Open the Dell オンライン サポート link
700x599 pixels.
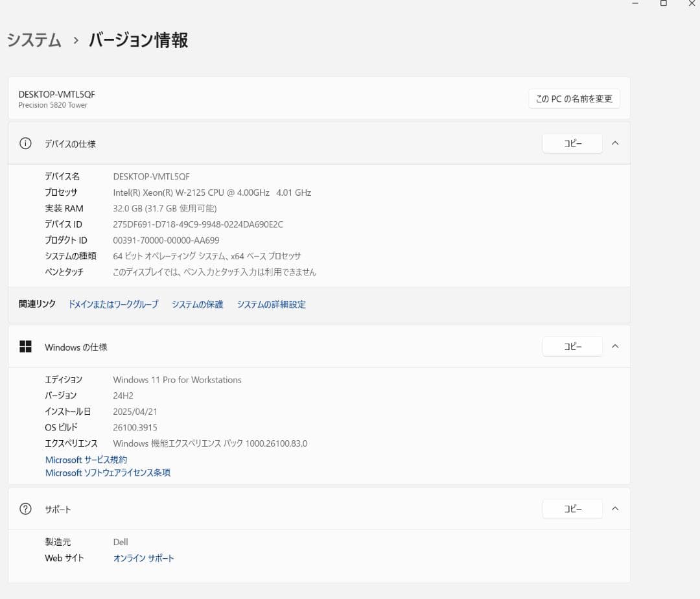143,558
